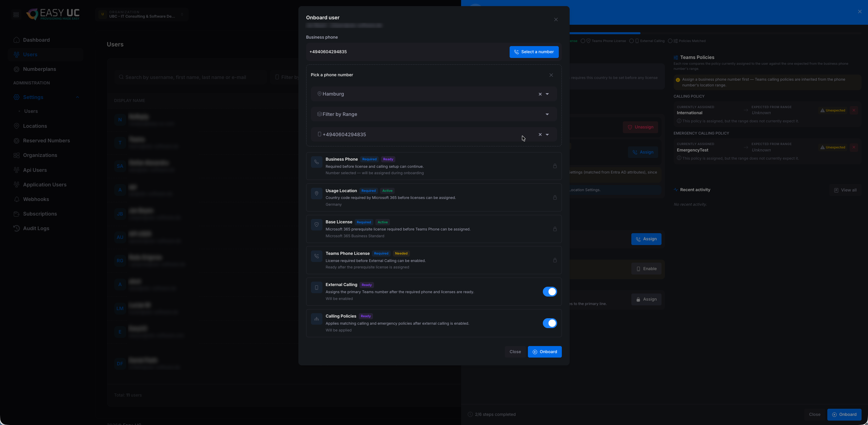The height and width of the screenshot is (425, 868).
Task: Click the Policies Matched step indicator
Action: pos(687,41)
